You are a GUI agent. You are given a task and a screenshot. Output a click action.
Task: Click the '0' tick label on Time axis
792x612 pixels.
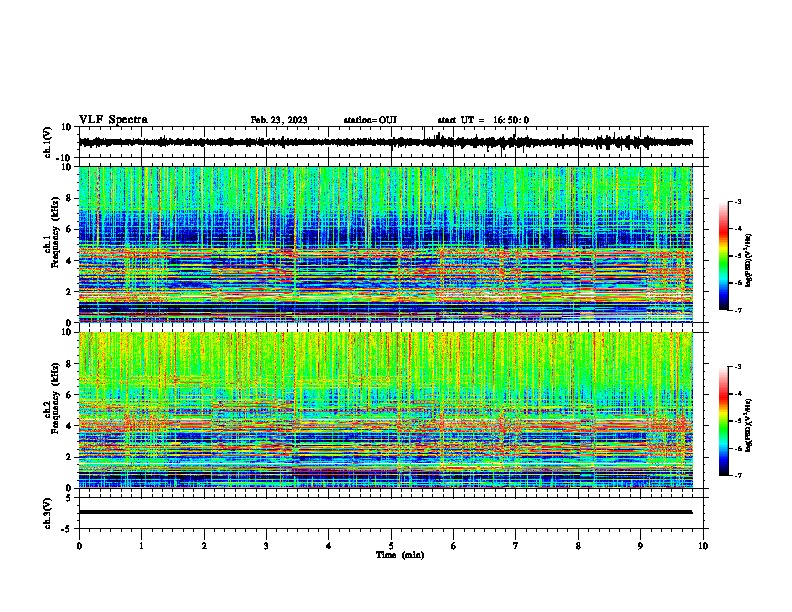[x=79, y=546]
